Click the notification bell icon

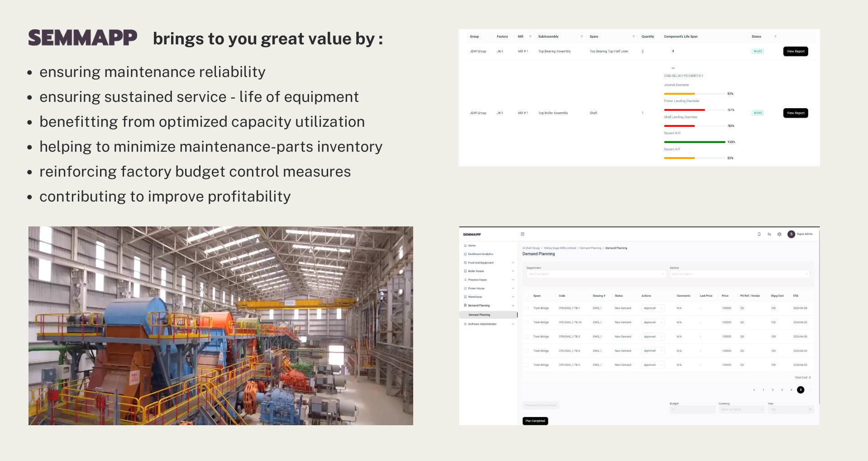(x=759, y=234)
